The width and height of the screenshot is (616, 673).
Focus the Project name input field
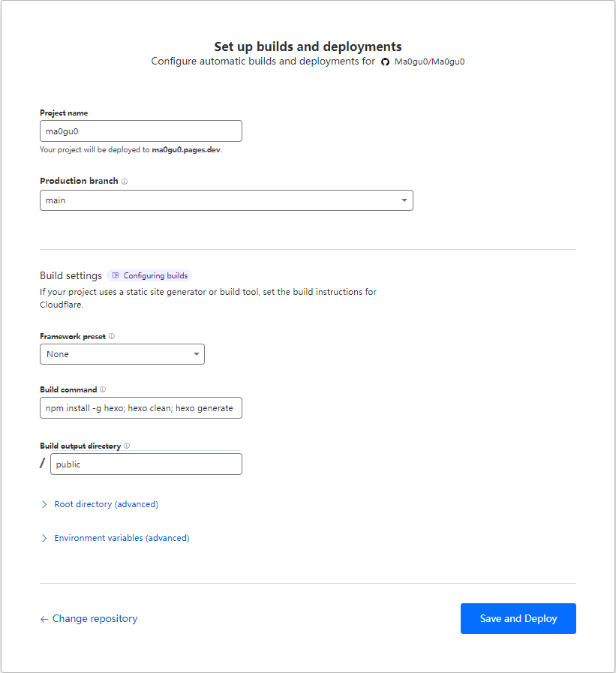point(141,131)
